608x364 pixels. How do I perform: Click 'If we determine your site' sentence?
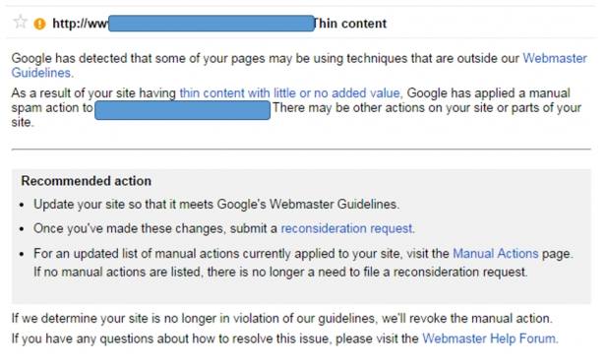(282, 319)
